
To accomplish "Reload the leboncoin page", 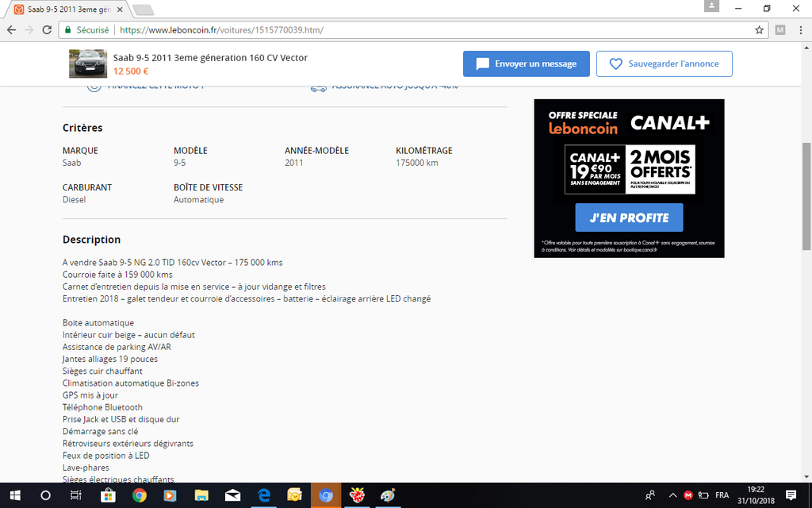I will 47,30.
